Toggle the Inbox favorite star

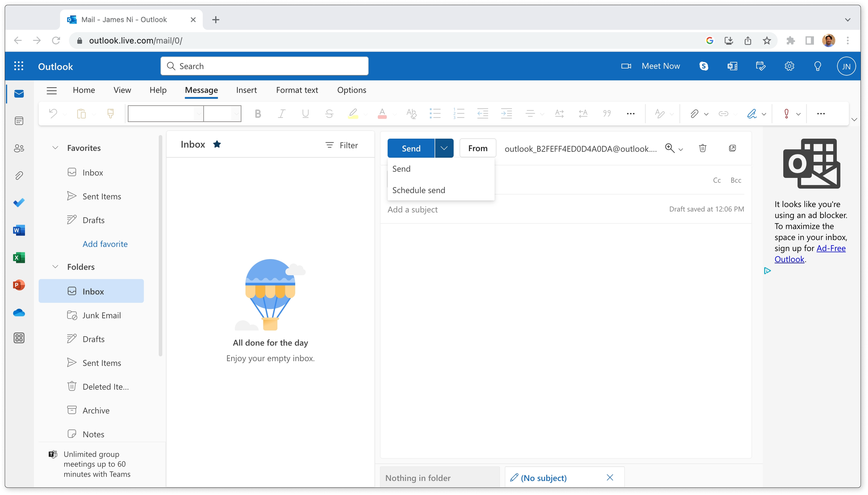pyautogui.click(x=217, y=144)
